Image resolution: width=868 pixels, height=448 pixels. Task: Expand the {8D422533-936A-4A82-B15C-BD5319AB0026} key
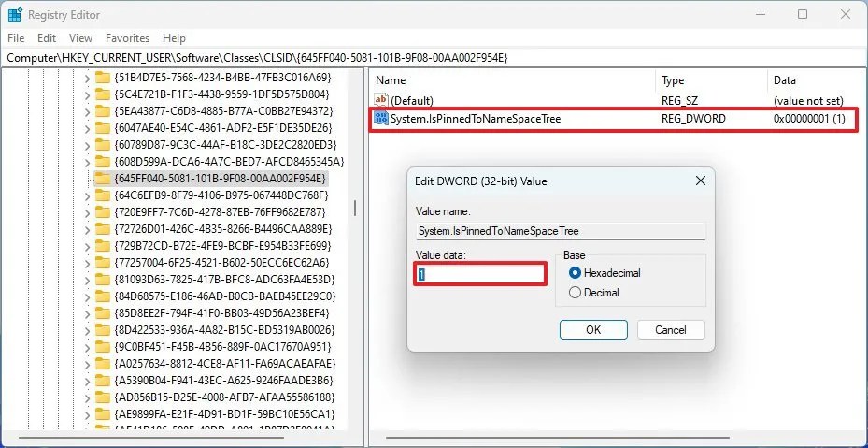87,330
